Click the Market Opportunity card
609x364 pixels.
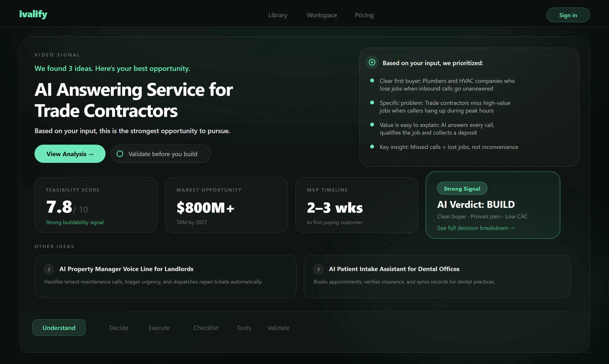tap(226, 205)
